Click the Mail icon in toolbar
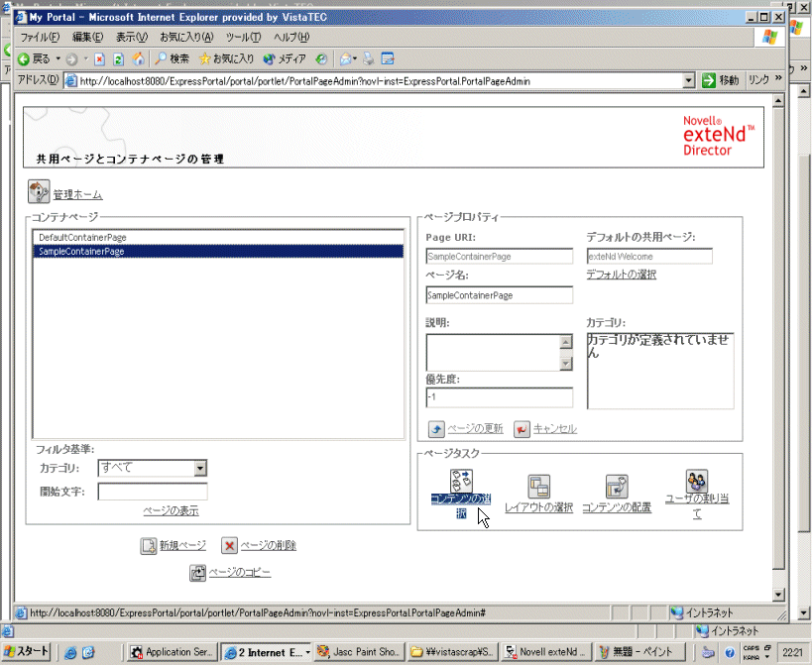 pyautogui.click(x=345, y=59)
